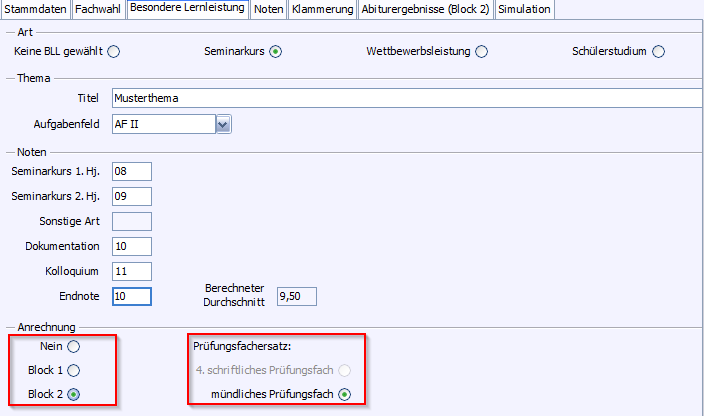Click the Seminarkurs 1. Hj. grade field

131,172
